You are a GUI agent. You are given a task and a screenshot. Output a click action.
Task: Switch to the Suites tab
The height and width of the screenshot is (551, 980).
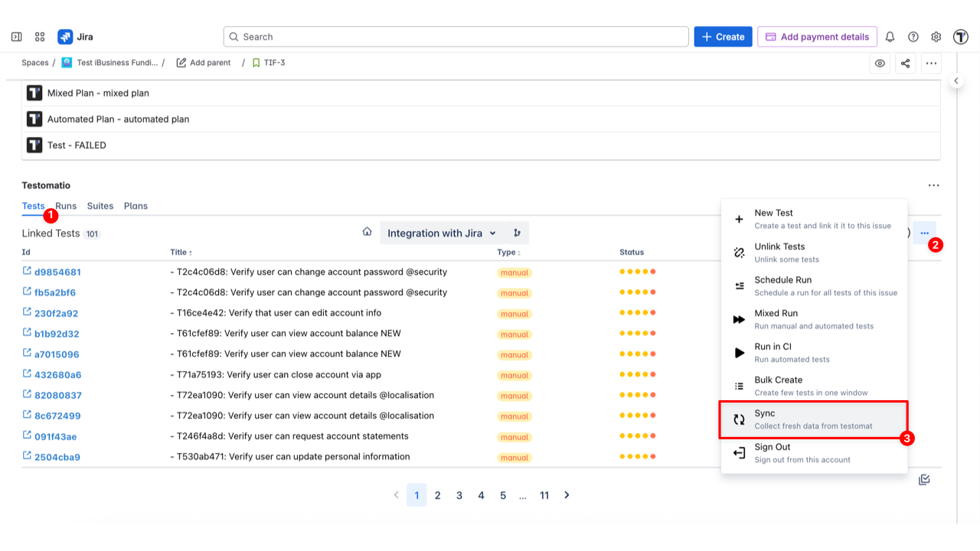(100, 206)
